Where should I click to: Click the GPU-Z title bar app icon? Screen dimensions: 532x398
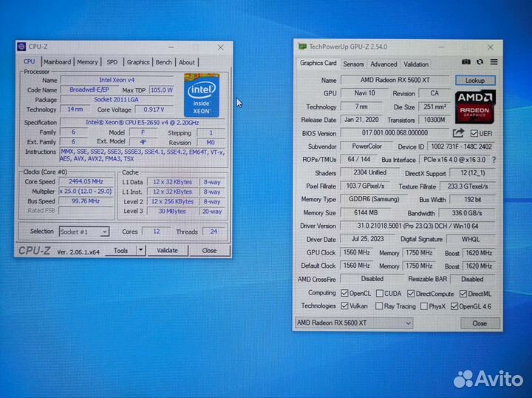[302, 47]
